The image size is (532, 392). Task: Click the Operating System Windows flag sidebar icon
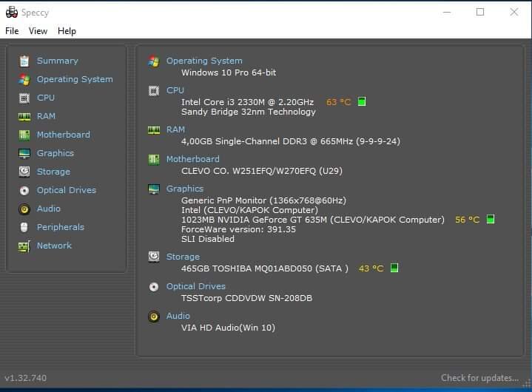[x=24, y=79]
